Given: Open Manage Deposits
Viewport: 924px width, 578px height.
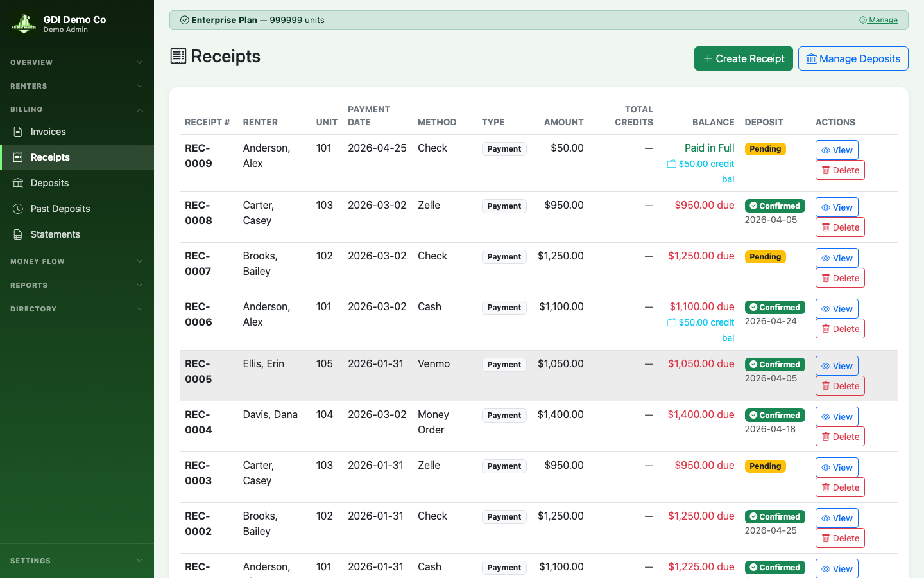Looking at the screenshot, I should point(853,58).
